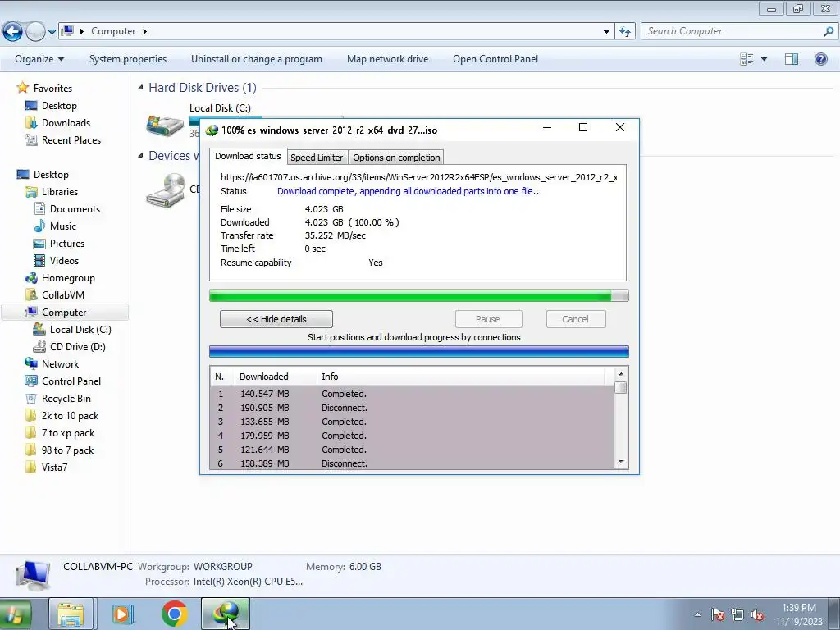Select Desktop under Favorites
This screenshot has width=840, height=630.
coord(52,106)
